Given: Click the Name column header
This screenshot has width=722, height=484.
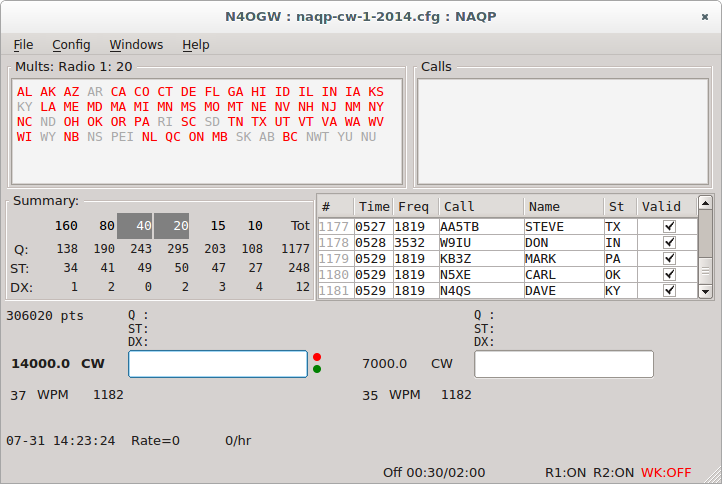Looking at the screenshot, I should pos(564,207).
